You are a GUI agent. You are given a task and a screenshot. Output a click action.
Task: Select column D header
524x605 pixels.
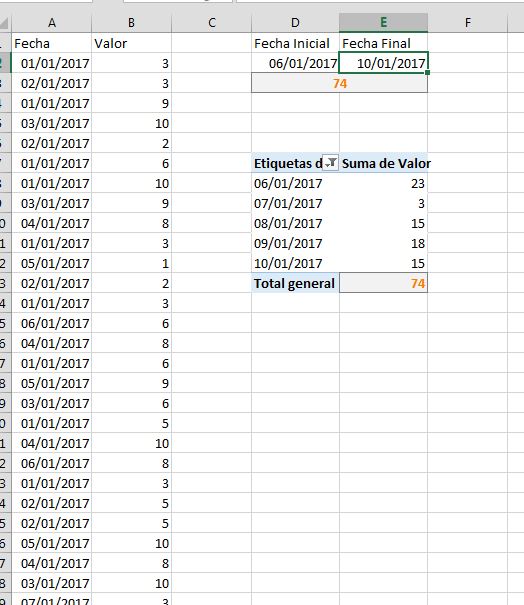pos(295,23)
